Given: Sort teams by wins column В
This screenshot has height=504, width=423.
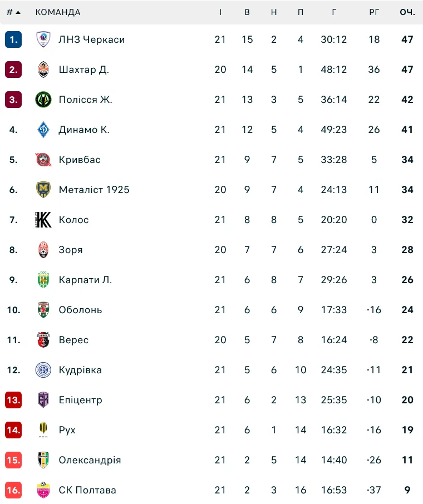Looking at the screenshot, I should (x=247, y=12).
